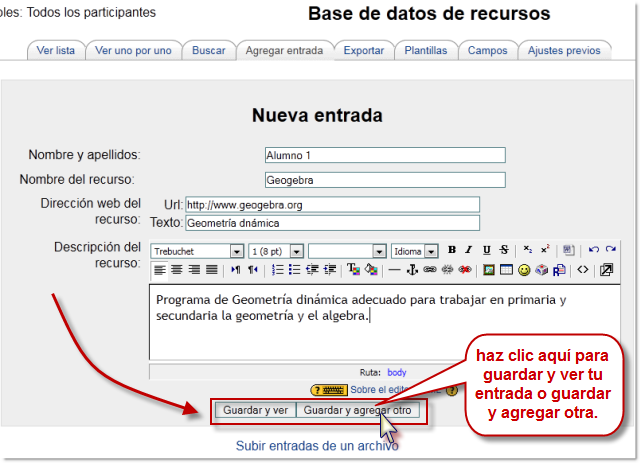The image size is (640, 463).
Task: Insert an image using the editor toolbar
Action: click(489, 270)
